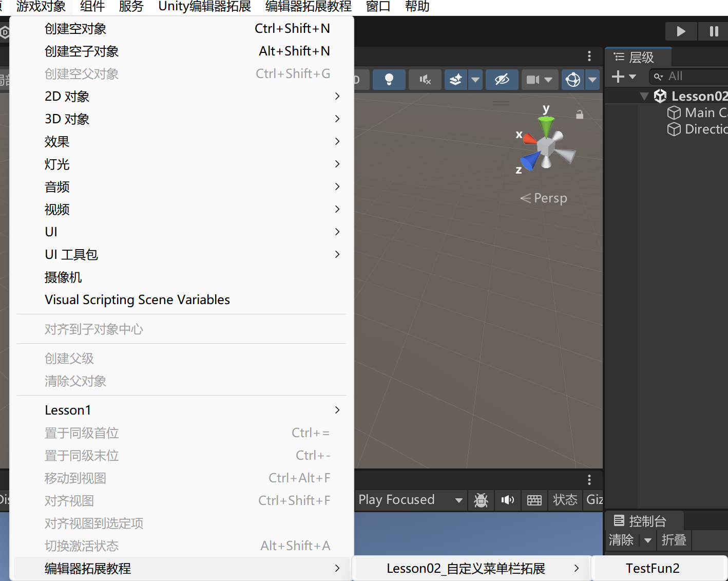Click the scene camera settings icon
This screenshot has width=728, height=581.
pos(533,80)
